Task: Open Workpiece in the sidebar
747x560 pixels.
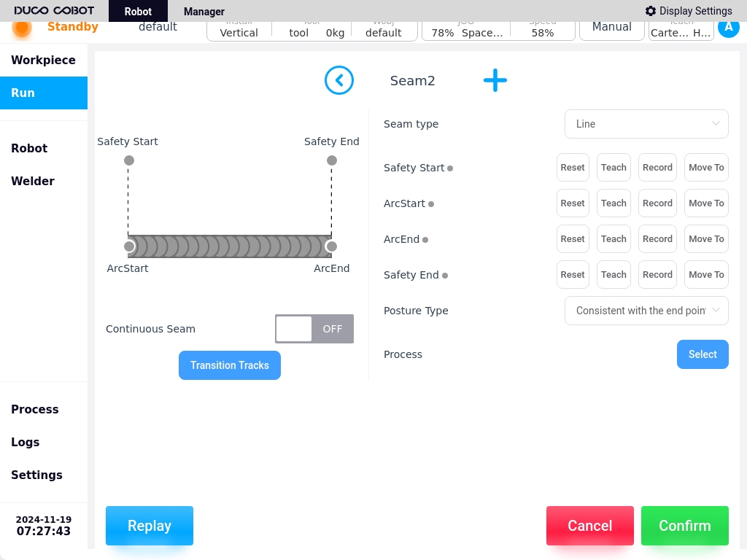Action: pos(43,60)
